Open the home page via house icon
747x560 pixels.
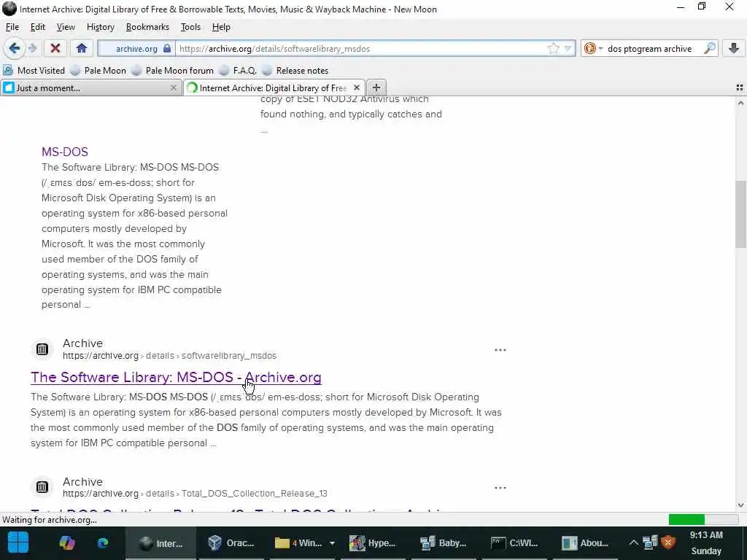[82, 48]
